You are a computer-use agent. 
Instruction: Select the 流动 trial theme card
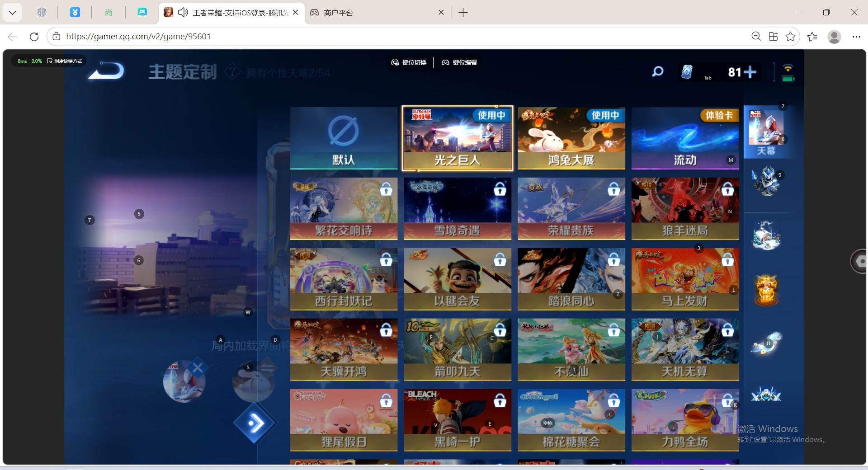point(685,138)
